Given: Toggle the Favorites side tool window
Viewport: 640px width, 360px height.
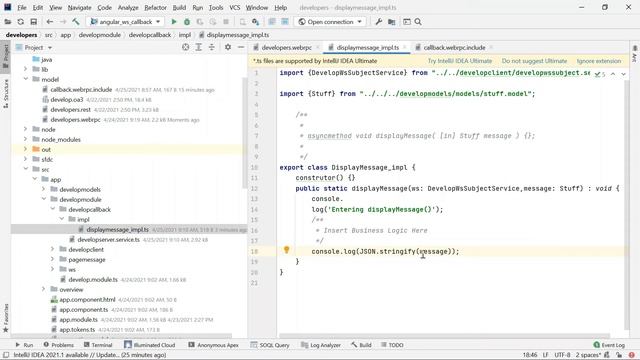Looking at the screenshot, I should point(6,318).
